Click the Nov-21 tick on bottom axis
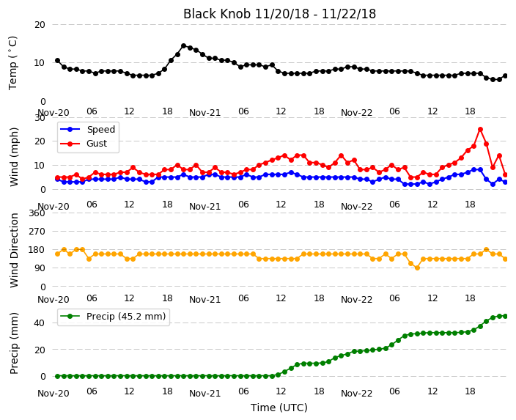This screenshot has height=420, width=516. coord(204,393)
